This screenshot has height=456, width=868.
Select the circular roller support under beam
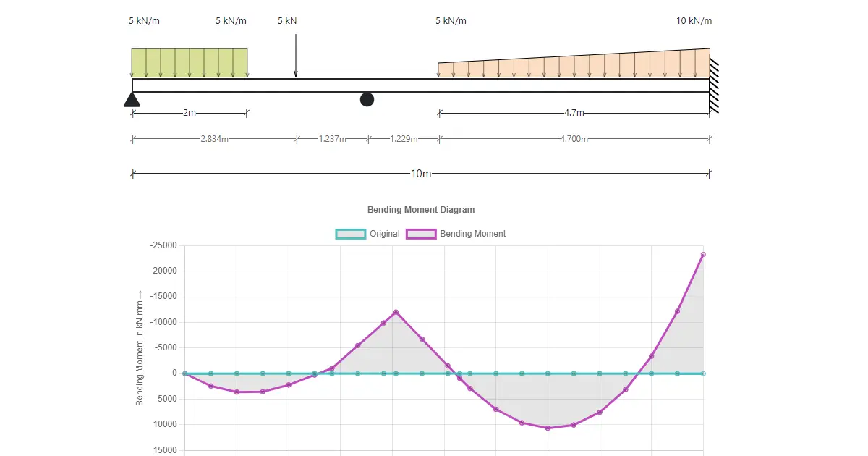(367, 99)
